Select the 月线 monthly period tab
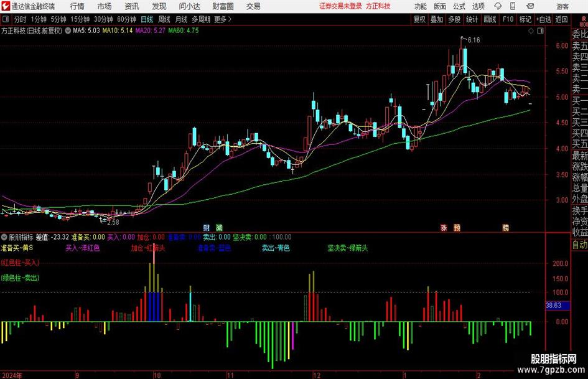 click(181, 19)
